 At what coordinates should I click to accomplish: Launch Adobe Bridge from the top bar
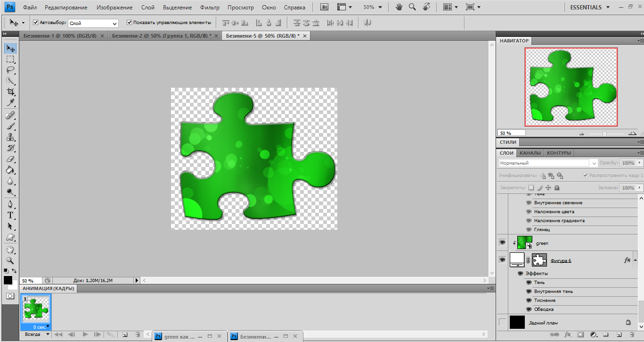324,7
